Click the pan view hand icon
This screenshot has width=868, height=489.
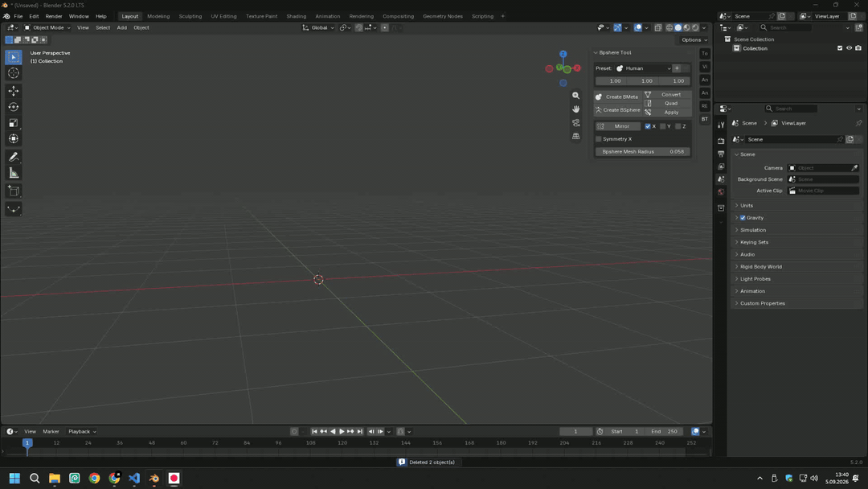pyautogui.click(x=575, y=109)
